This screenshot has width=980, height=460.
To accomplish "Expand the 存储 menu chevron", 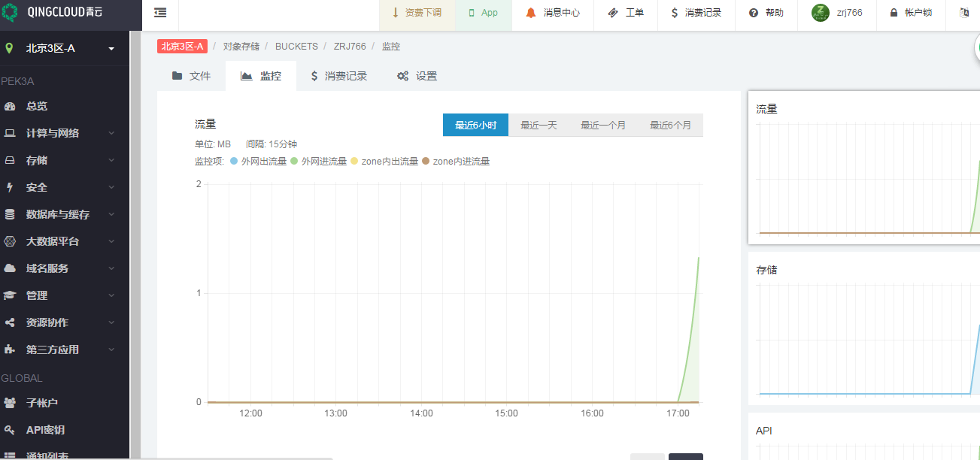I will point(111,160).
